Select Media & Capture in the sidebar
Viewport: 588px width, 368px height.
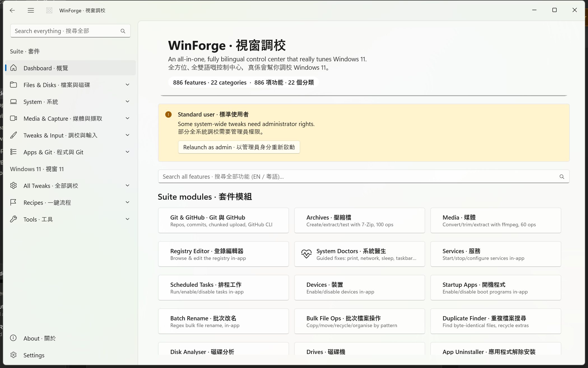click(x=70, y=118)
